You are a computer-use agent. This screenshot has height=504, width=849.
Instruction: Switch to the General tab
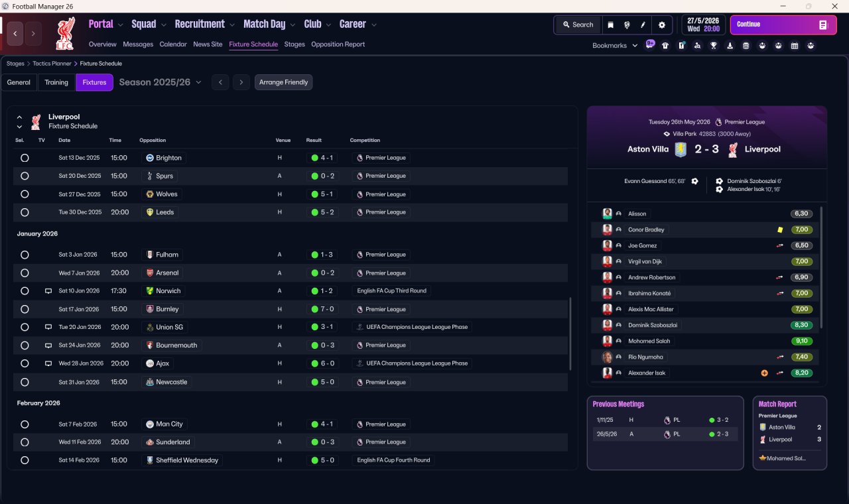pyautogui.click(x=19, y=82)
